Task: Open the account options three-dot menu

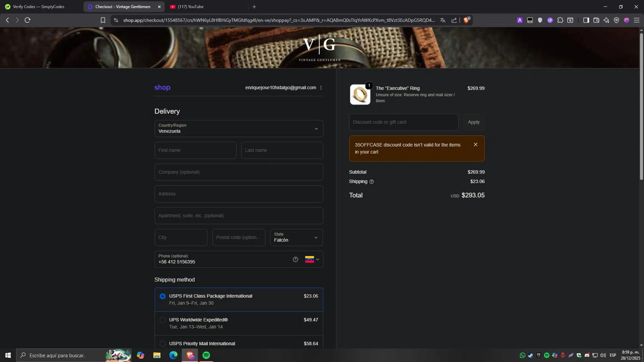Action: 321,88
